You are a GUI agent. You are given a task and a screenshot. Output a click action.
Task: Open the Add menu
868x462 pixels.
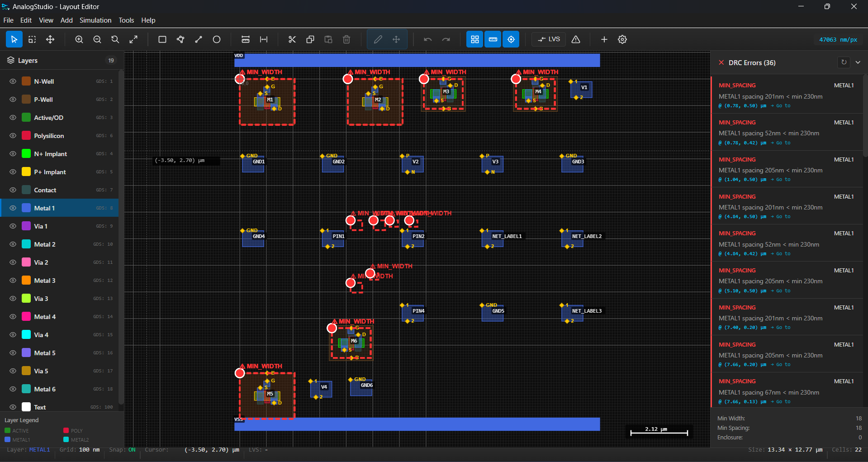[66, 20]
